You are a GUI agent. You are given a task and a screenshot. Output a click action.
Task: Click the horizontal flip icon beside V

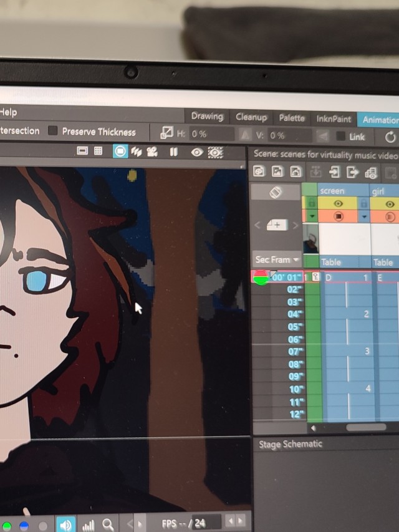click(x=244, y=135)
